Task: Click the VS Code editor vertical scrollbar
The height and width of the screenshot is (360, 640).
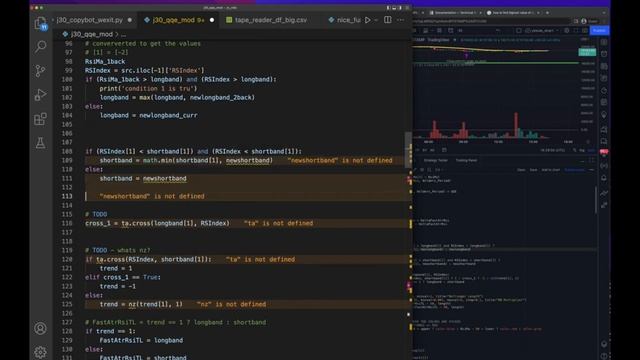Action: click(x=408, y=149)
